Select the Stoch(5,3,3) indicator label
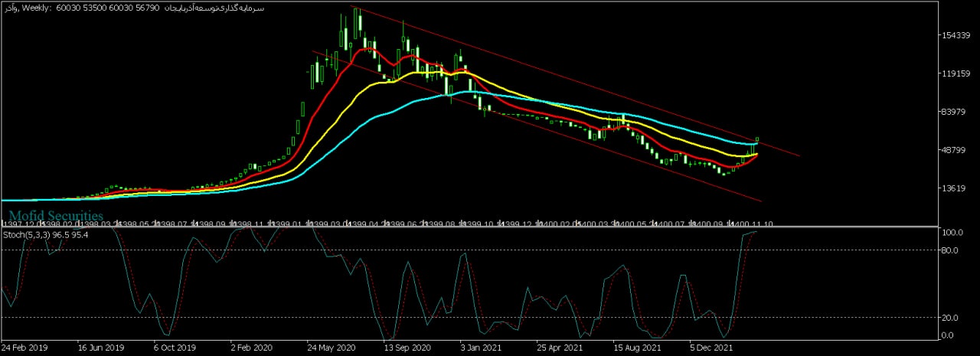 pyautogui.click(x=46, y=234)
